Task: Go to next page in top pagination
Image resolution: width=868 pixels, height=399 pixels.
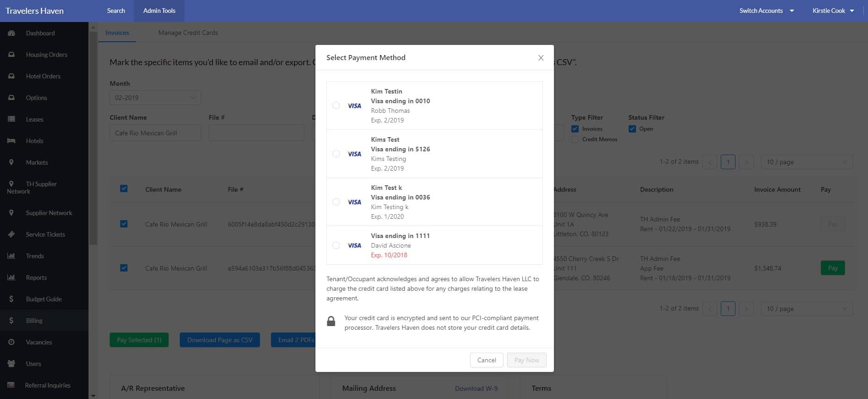Action: pos(746,162)
